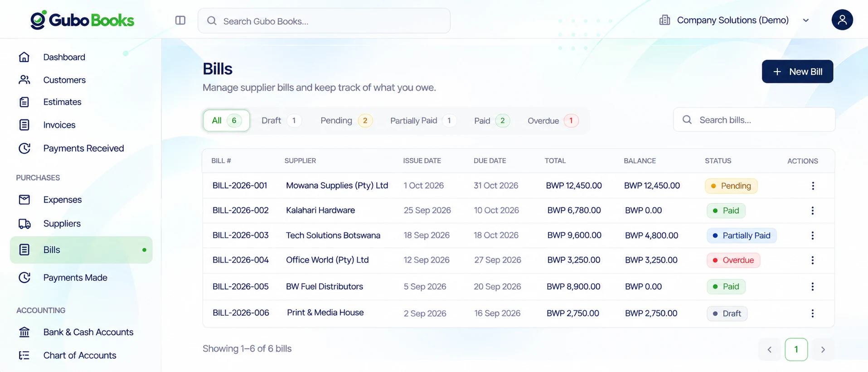This screenshot has height=372, width=868.
Task: Click supplier Tech Solutions Botswana
Action: click(x=333, y=236)
